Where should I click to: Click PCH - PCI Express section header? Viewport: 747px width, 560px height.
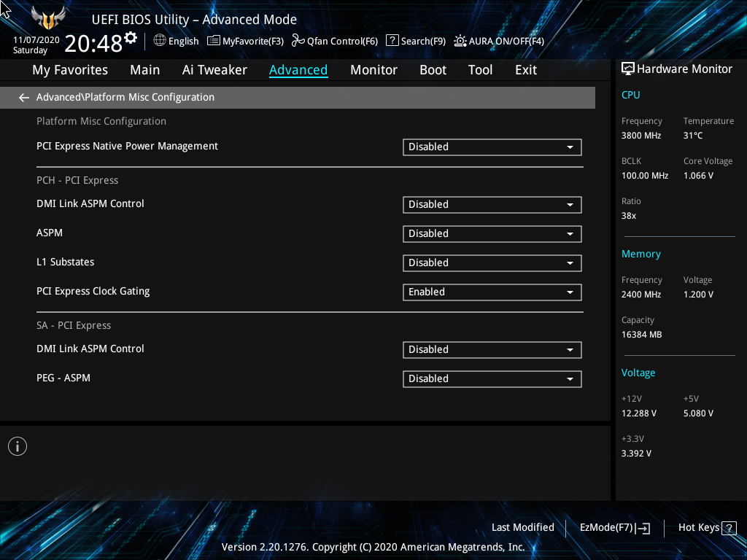click(77, 181)
